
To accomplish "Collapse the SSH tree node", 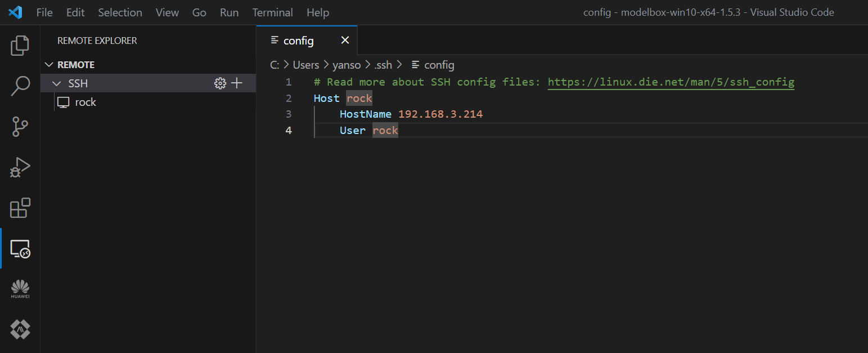I will pyautogui.click(x=56, y=83).
